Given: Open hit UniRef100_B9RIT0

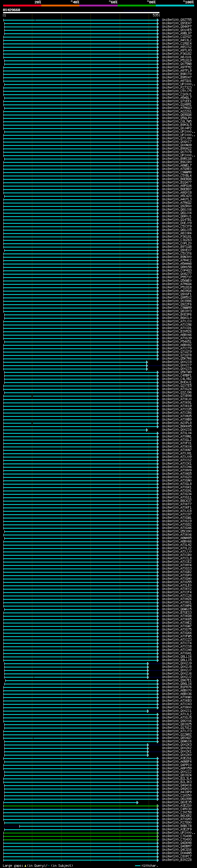Looking at the screenshot, I should (177, 74).
